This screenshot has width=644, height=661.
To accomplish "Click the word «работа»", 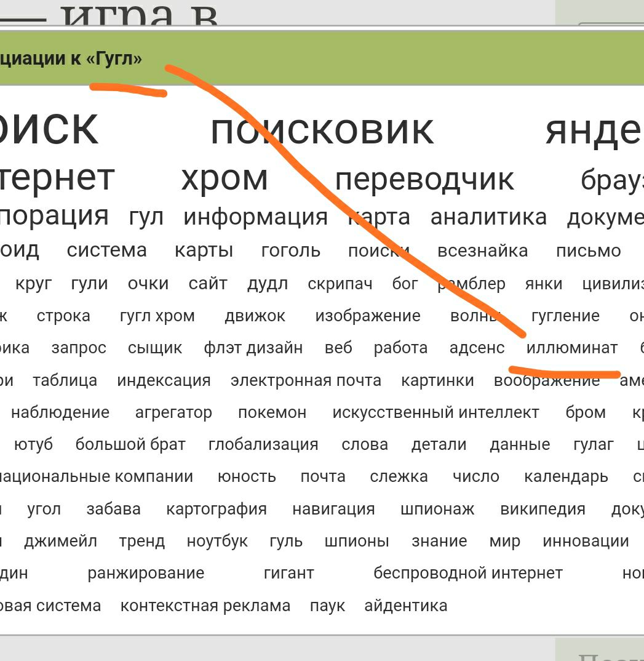I will pyautogui.click(x=401, y=348).
